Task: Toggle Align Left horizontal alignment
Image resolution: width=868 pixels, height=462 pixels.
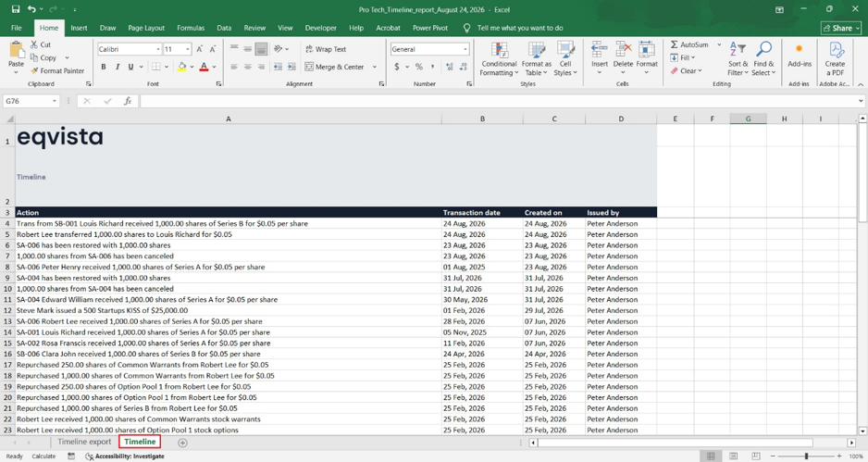Action: pyautogui.click(x=233, y=67)
